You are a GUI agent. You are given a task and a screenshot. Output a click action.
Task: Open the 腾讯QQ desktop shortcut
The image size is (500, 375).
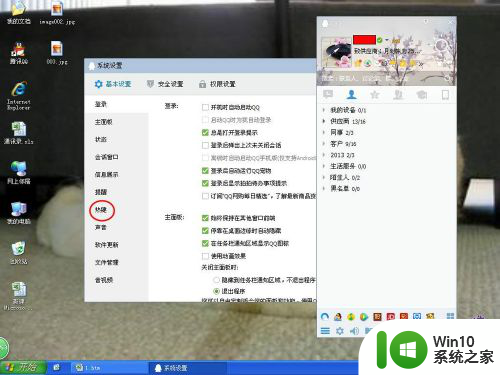(19, 53)
